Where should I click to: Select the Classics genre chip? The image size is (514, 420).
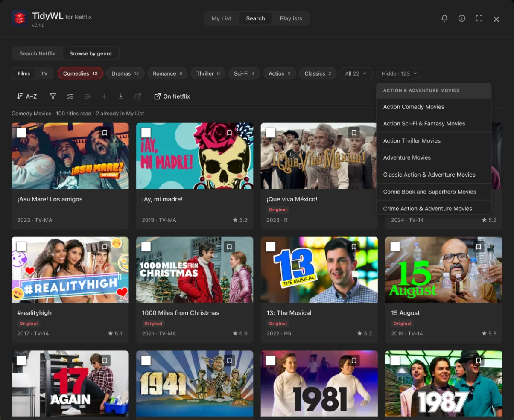coord(318,73)
